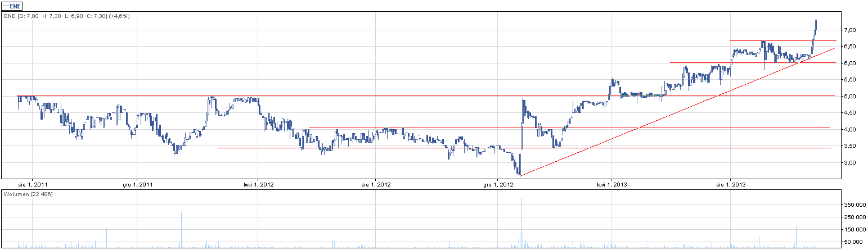Select the 'sie 1, 2011' date label

32,184
